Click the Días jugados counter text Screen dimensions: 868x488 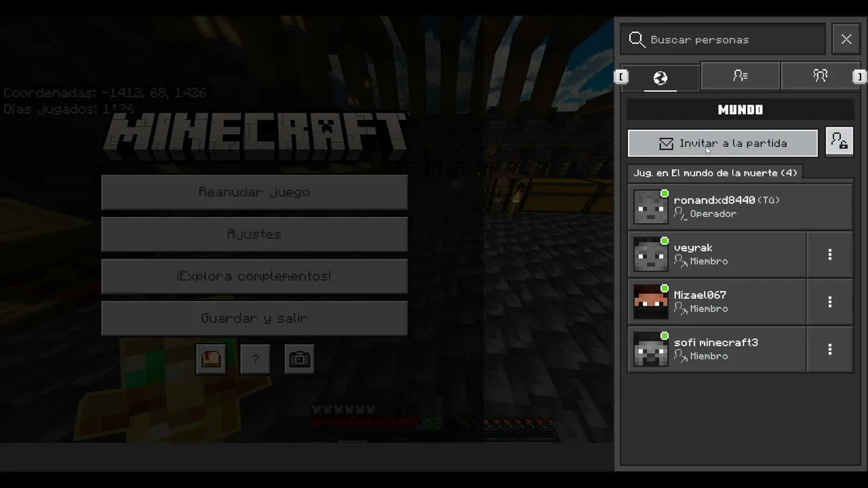coord(69,108)
